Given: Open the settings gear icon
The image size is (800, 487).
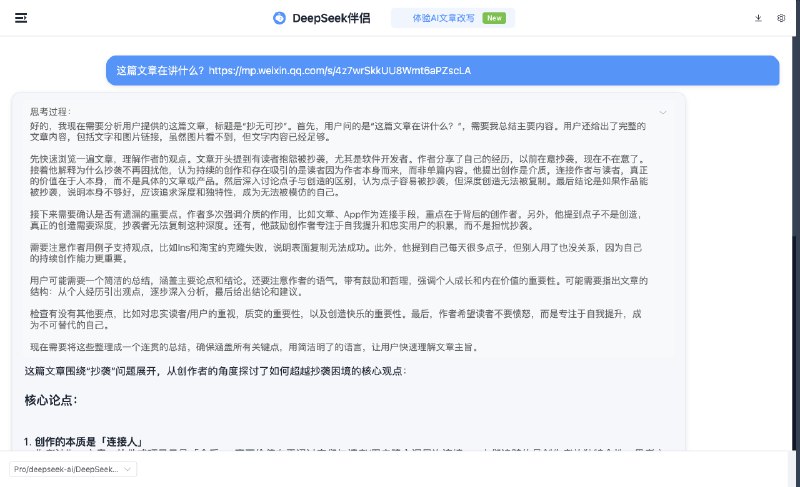Looking at the screenshot, I should tap(781, 18).
